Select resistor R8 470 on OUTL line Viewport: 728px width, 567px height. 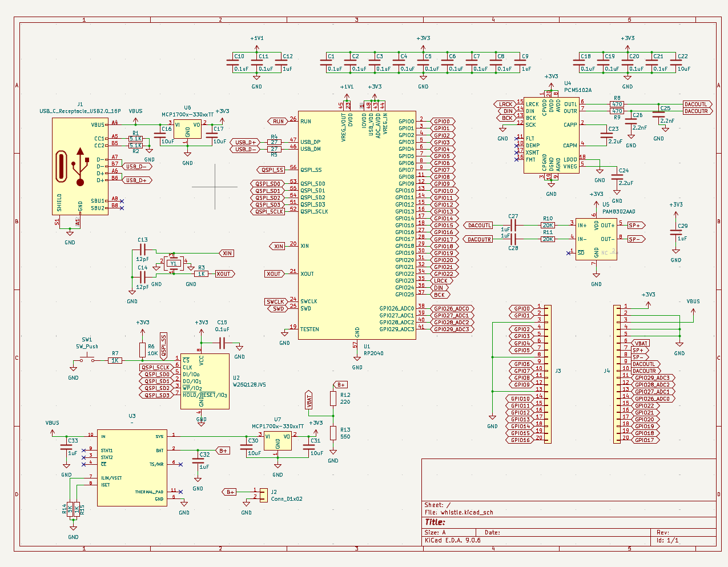click(x=617, y=104)
